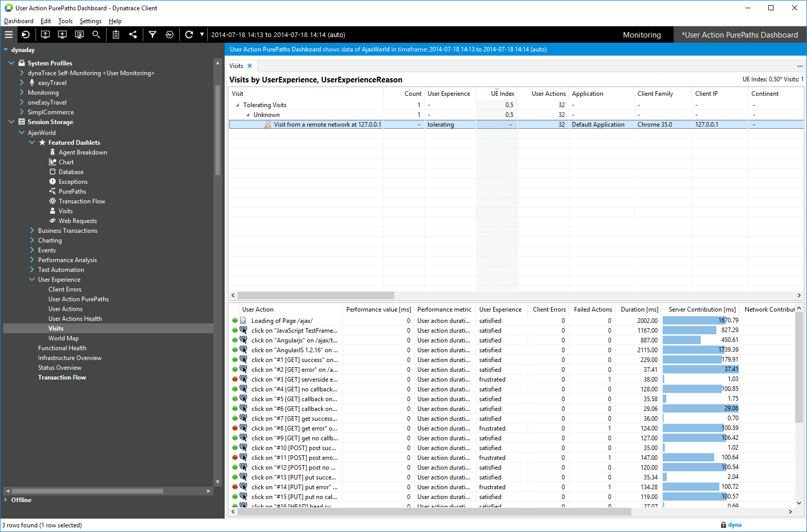Image resolution: width=807 pixels, height=532 pixels.
Task: Click the open dashboard monitor icon
Action: [45, 35]
